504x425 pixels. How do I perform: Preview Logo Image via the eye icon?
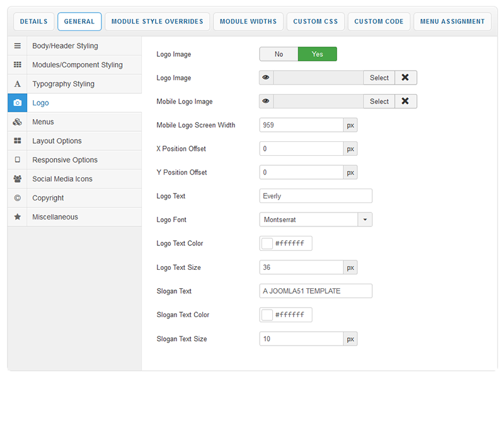[x=266, y=78]
